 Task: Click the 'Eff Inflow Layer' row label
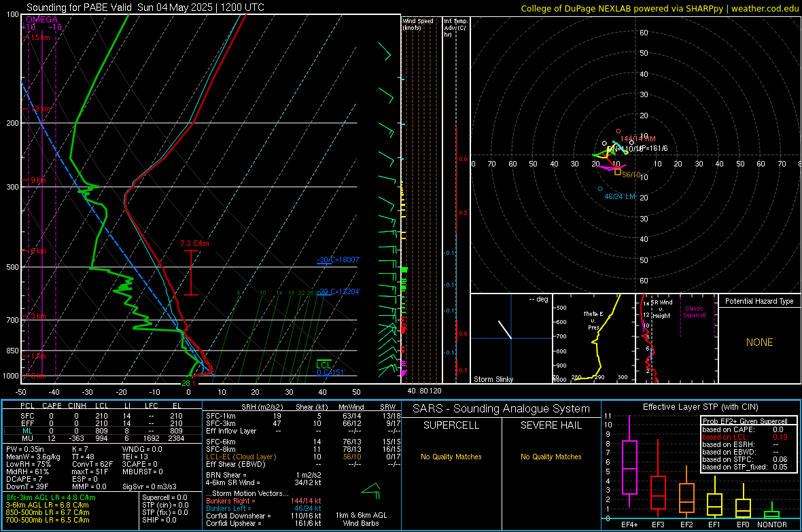[x=230, y=431]
